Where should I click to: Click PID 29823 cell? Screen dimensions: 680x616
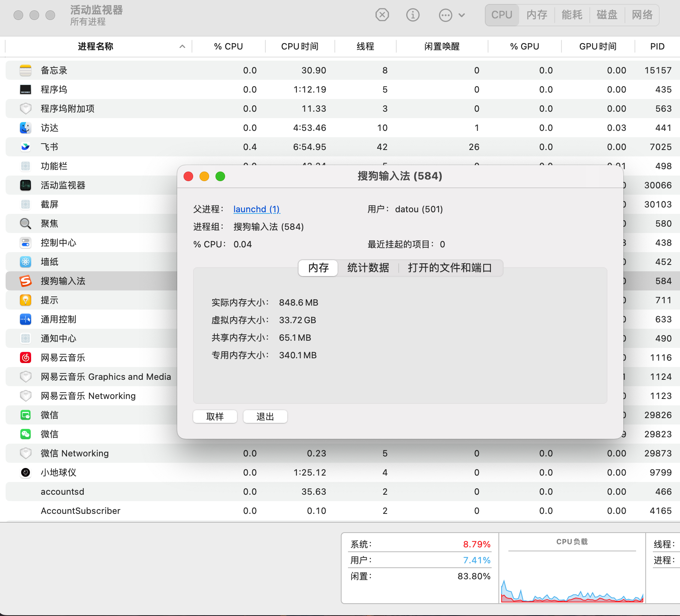[658, 434]
